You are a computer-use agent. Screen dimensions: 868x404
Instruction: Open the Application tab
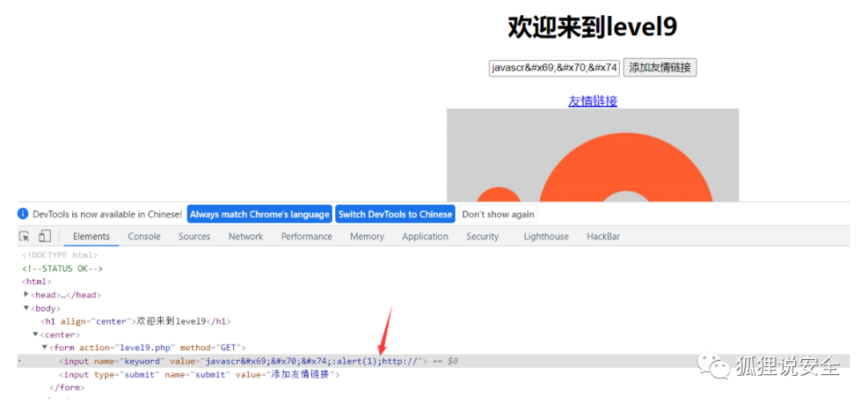pos(425,236)
